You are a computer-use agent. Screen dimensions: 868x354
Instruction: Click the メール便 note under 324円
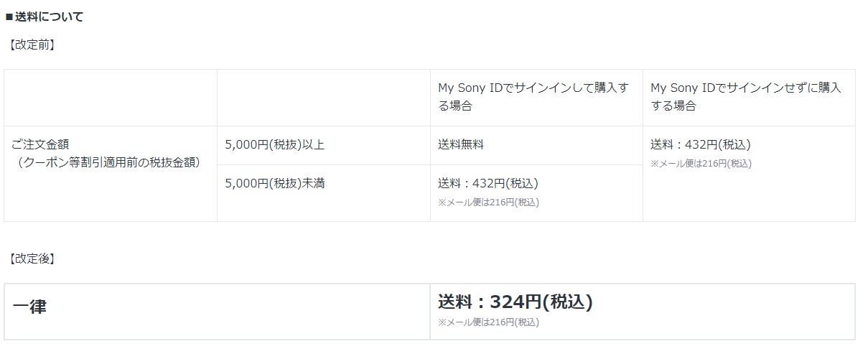click(489, 322)
